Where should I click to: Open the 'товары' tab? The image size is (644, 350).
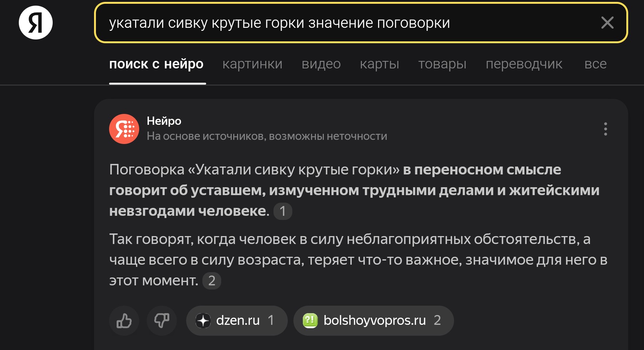[442, 64]
